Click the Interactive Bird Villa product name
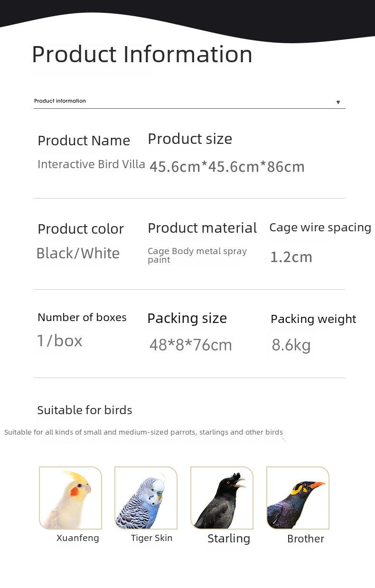 91,164
